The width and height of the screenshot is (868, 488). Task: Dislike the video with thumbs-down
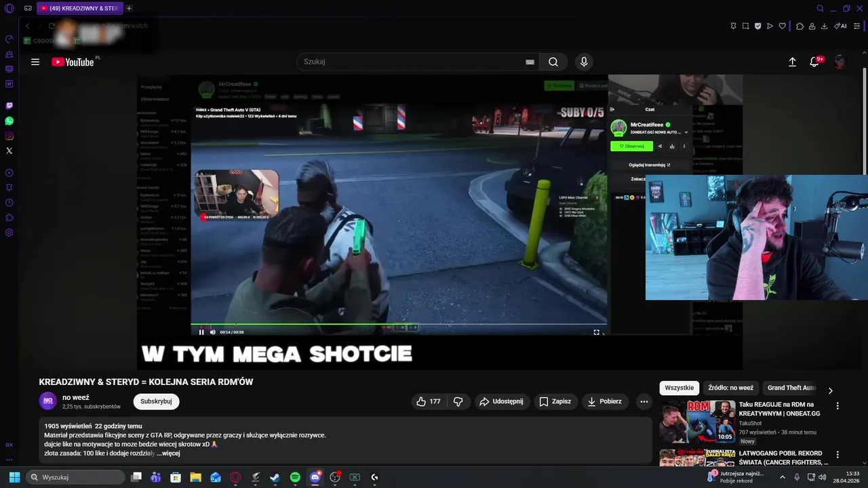coord(458,401)
